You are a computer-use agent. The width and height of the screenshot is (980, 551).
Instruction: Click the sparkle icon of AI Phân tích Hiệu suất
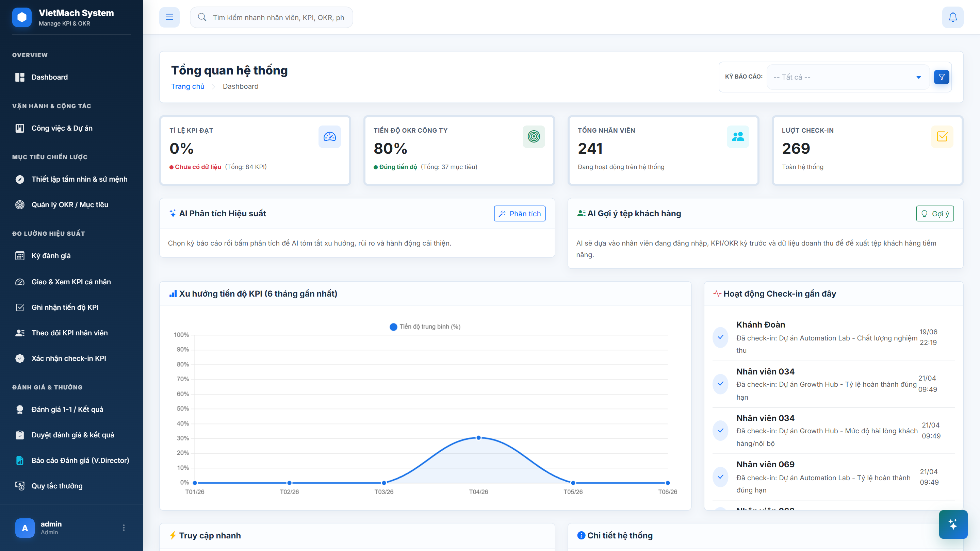[173, 213]
